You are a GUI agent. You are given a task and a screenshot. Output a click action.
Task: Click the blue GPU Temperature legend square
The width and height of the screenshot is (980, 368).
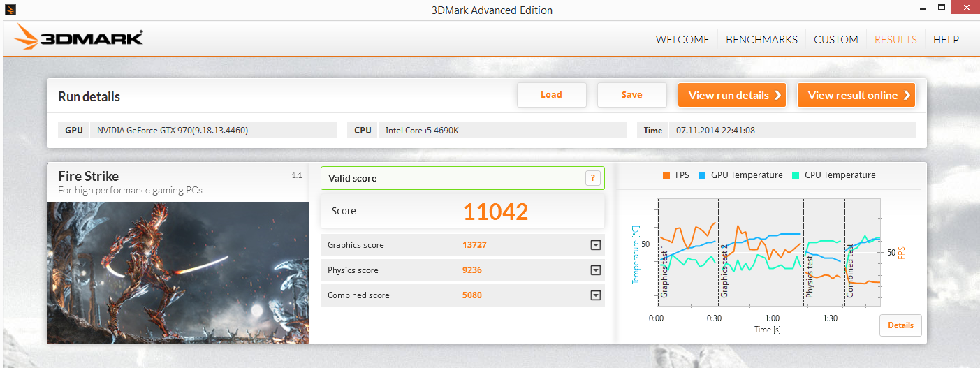[701, 175]
